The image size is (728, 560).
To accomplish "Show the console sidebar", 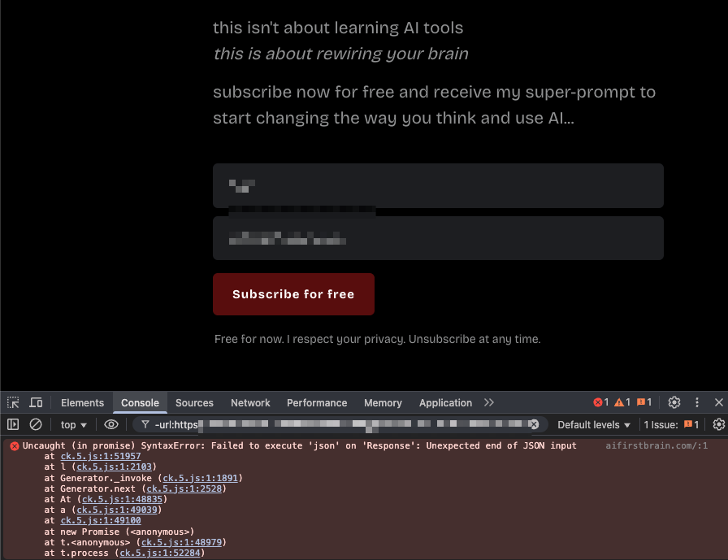I will pos(13,424).
